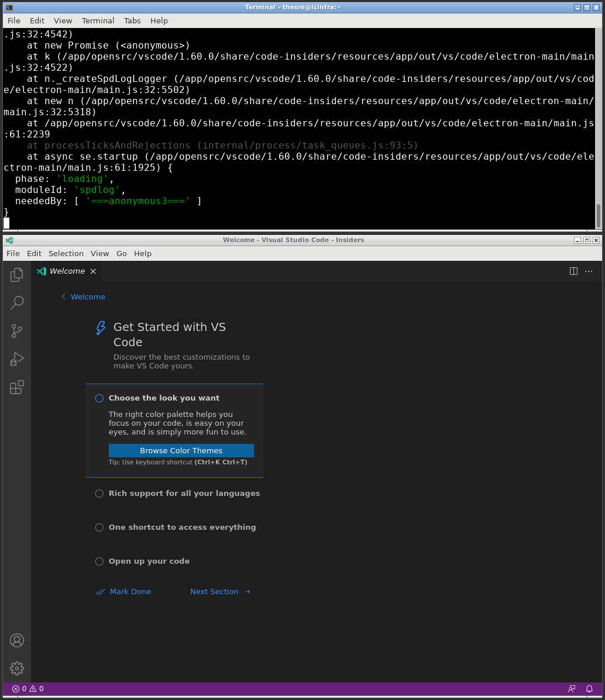Open Terminal window View menu
Image resolution: width=605 pixels, height=700 pixels.
coord(63,20)
